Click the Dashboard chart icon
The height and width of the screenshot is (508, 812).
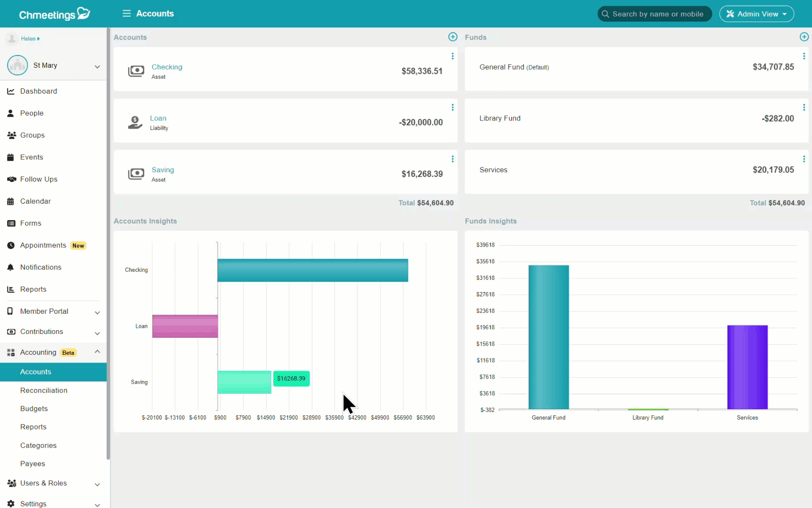pos(11,91)
